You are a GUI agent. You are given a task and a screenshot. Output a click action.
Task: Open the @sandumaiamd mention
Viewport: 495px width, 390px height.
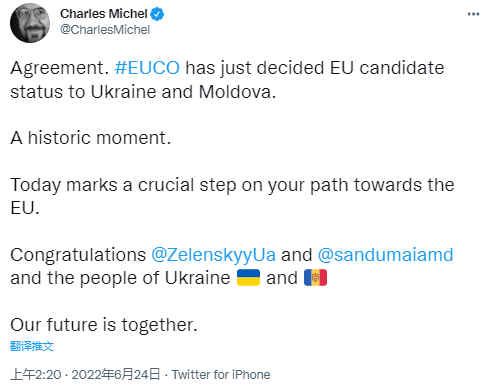(385, 255)
